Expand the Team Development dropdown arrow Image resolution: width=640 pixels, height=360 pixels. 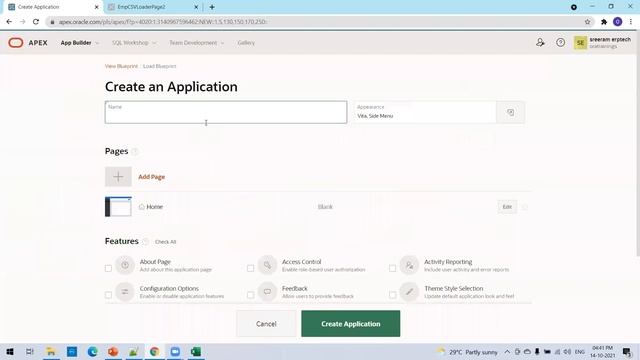(222, 43)
